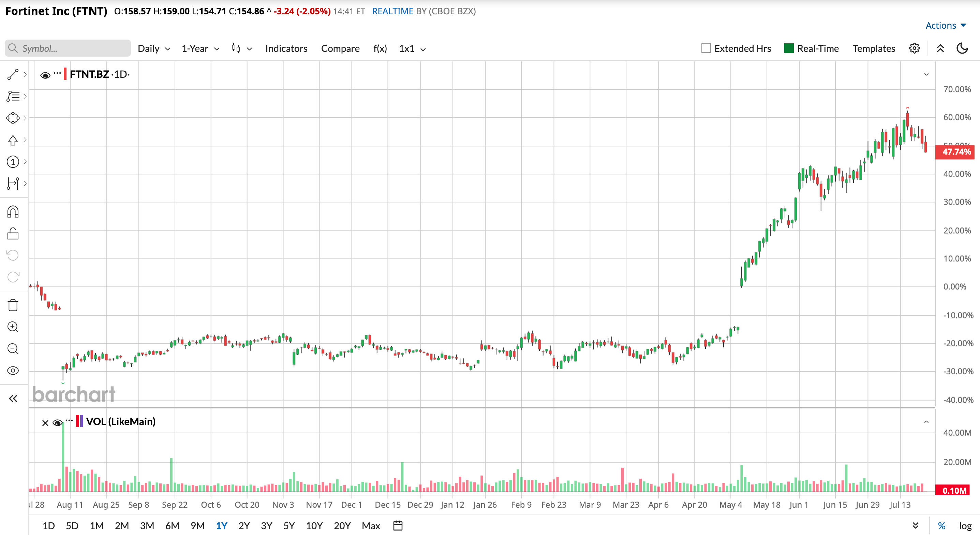
Task: Open the f(x) expressions menu
Action: tap(380, 48)
